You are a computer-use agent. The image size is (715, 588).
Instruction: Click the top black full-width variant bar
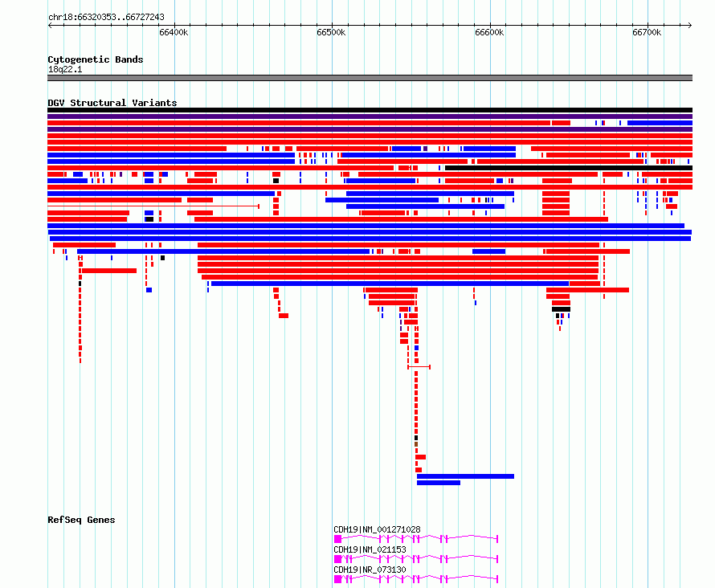(370, 110)
